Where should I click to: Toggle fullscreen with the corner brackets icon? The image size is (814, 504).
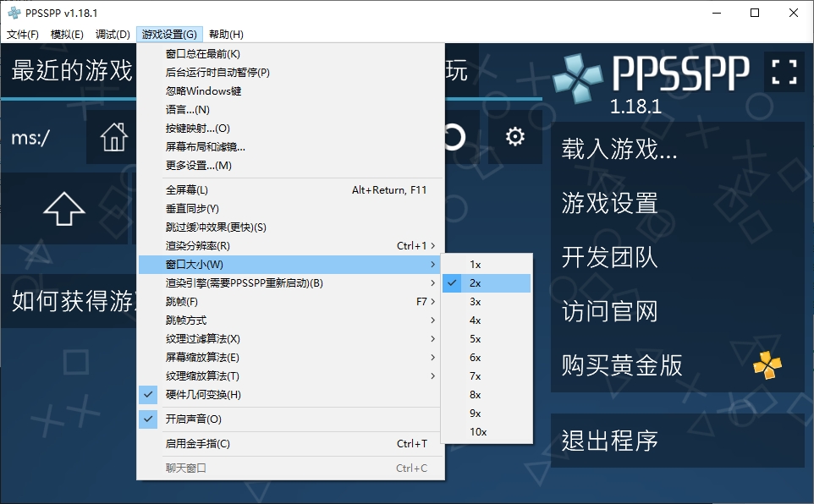[x=784, y=72]
